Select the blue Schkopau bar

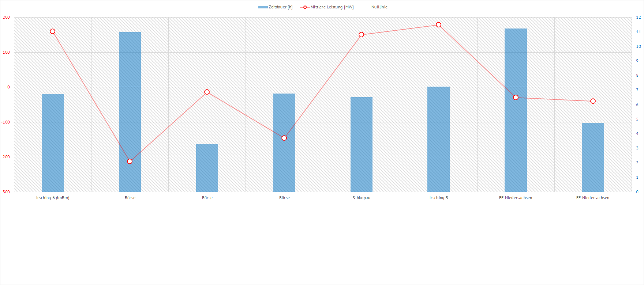[362, 144]
